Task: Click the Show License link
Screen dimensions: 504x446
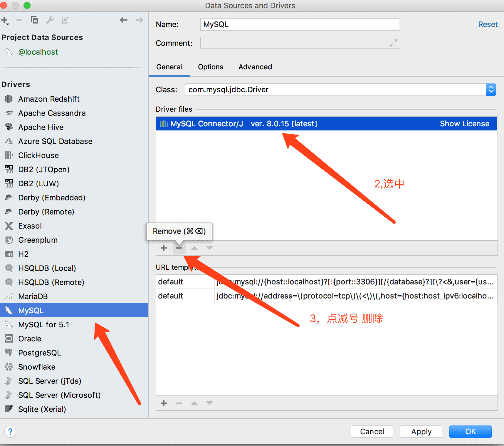Action: pyautogui.click(x=465, y=124)
